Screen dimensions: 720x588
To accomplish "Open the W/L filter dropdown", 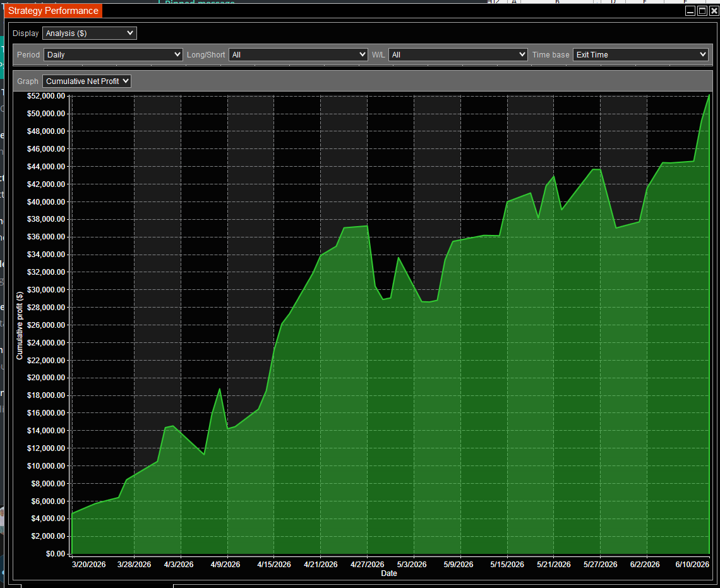I will tap(458, 54).
